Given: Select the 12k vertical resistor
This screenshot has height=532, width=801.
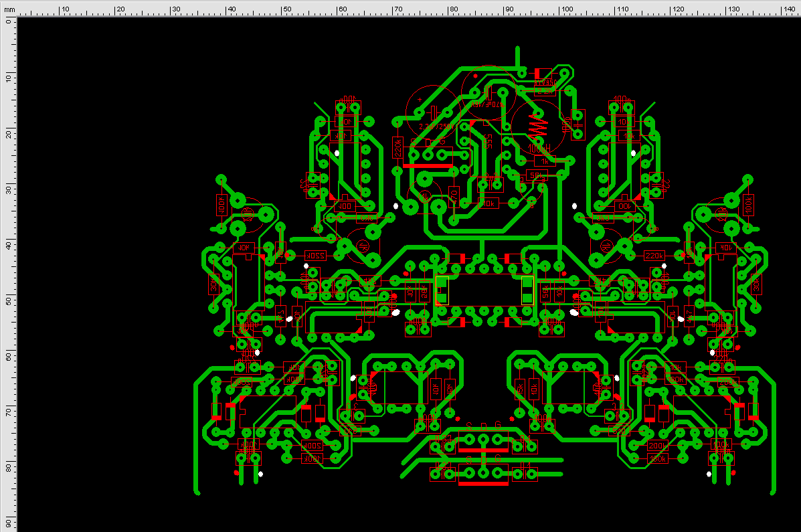Looking at the screenshot, I should (450, 390).
